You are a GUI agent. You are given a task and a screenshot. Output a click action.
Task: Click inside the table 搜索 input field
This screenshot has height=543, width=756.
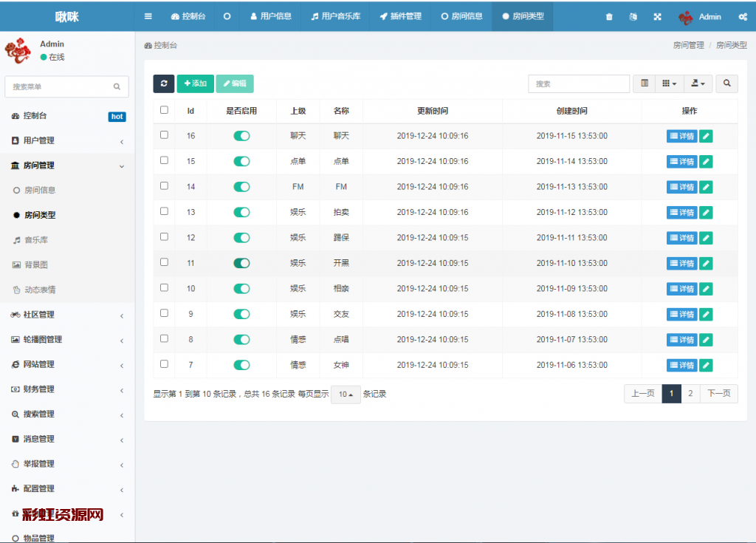(x=579, y=83)
